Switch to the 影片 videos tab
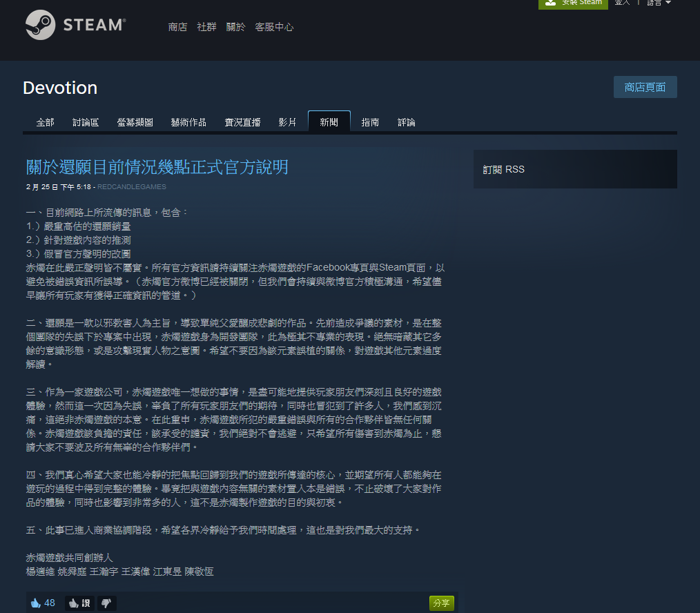Screen dimensions: 700x613 coord(287,122)
